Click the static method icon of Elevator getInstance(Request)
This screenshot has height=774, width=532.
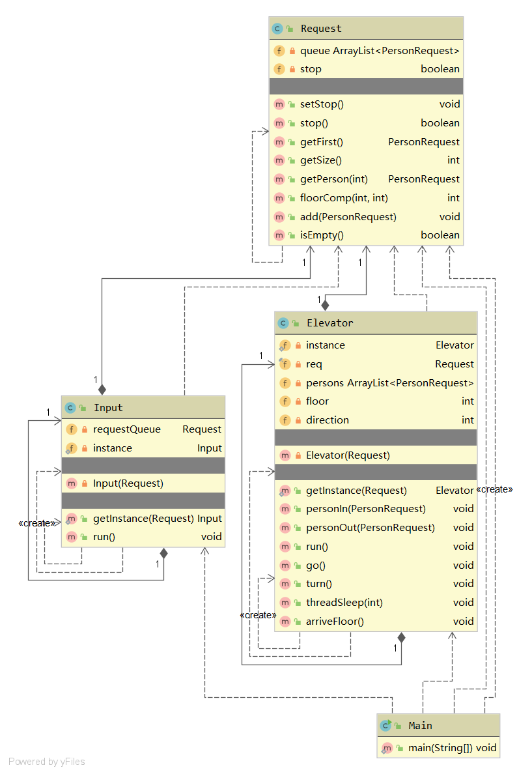point(285,491)
